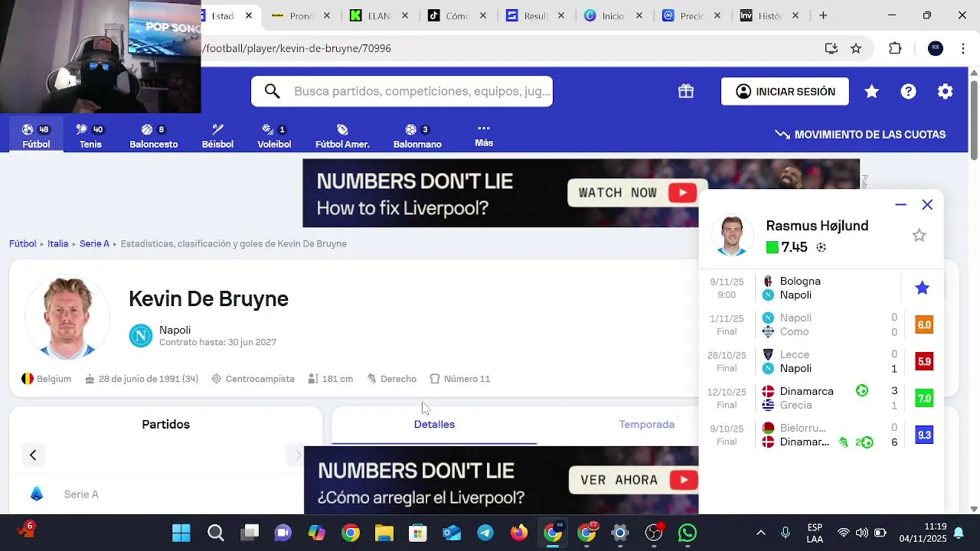The width and height of the screenshot is (980, 551).
Task: Open the settings gear in header
Action: point(946,92)
